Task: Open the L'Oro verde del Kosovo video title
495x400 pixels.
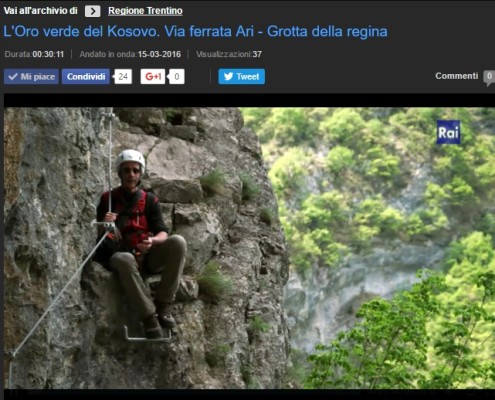Action: coord(195,32)
